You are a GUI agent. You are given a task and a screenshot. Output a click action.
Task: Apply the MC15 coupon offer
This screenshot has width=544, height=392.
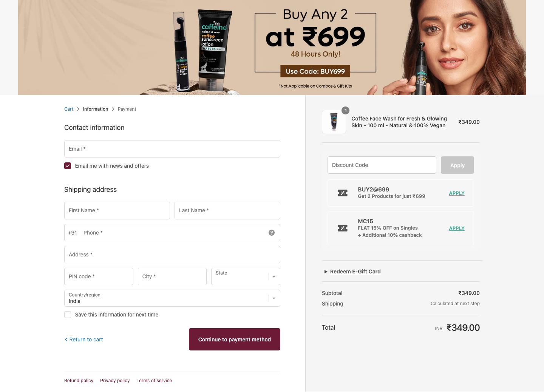(457, 228)
